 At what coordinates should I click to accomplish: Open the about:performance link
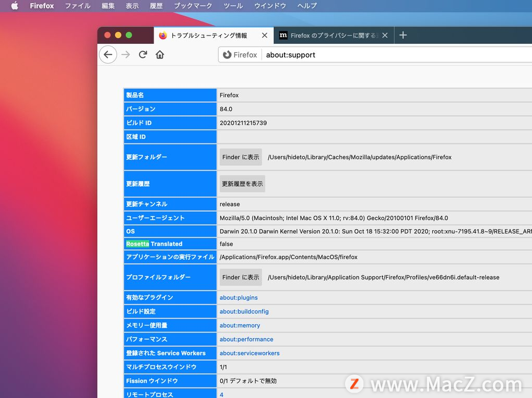pyautogui.click(x=246, y=340)
